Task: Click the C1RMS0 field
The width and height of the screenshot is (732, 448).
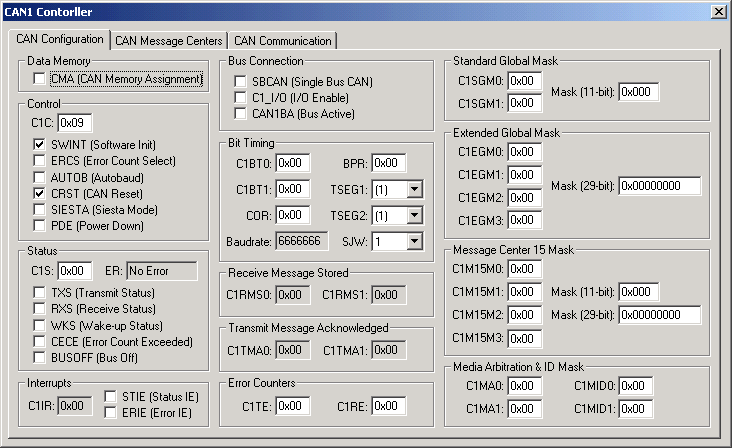Action: point(293,295)
